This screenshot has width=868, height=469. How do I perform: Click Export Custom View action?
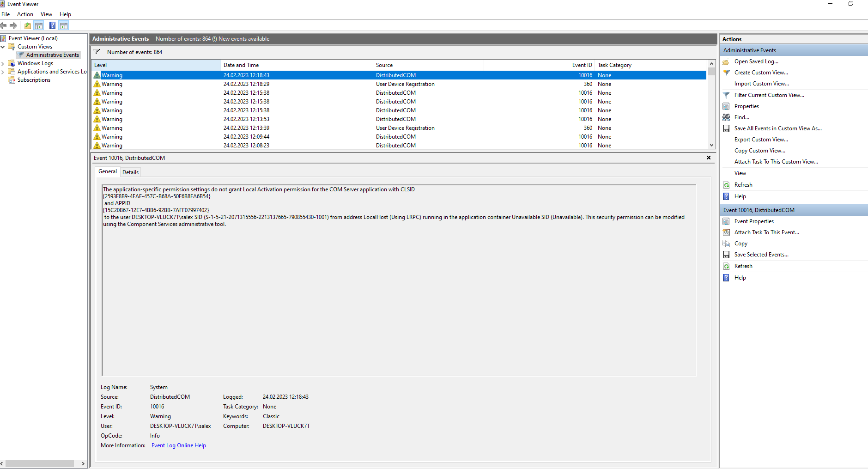761,140
